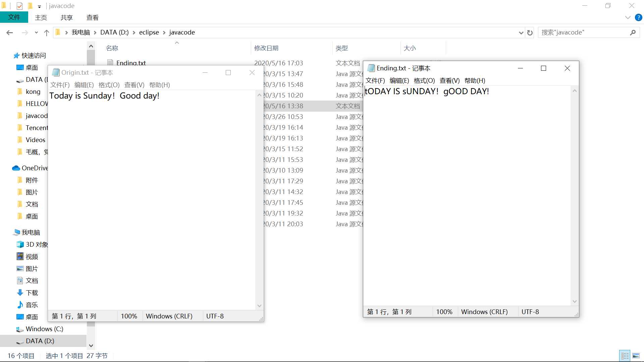This screenshot has height=362, width=644.
Task: Click the new folder icon in title bar
Action: point(30,6)
